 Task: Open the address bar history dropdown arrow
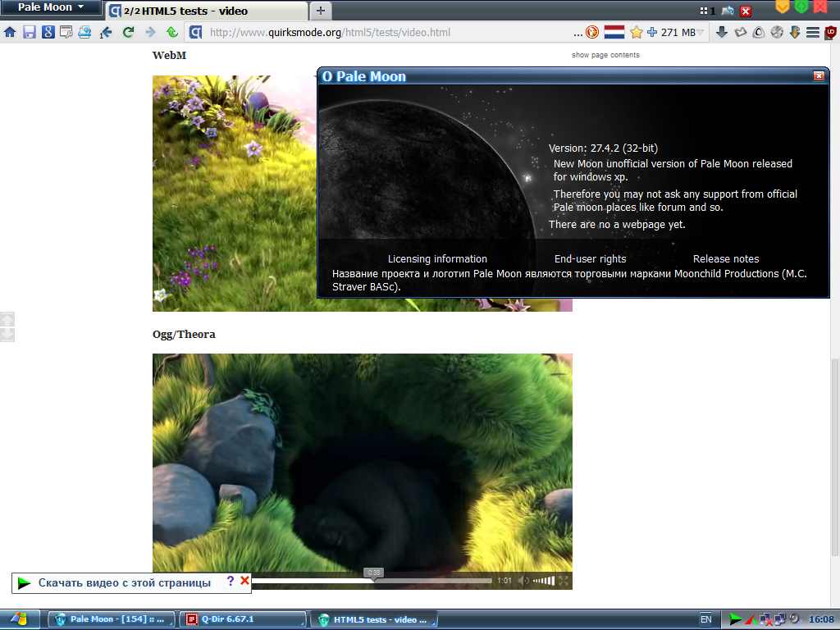coord(701,33)
